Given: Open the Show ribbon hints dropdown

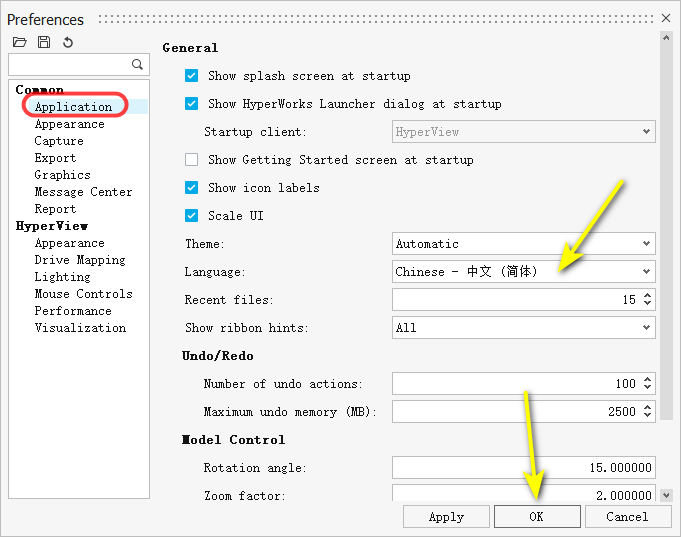Looking at the screenshot, I should tap(524, 328).
